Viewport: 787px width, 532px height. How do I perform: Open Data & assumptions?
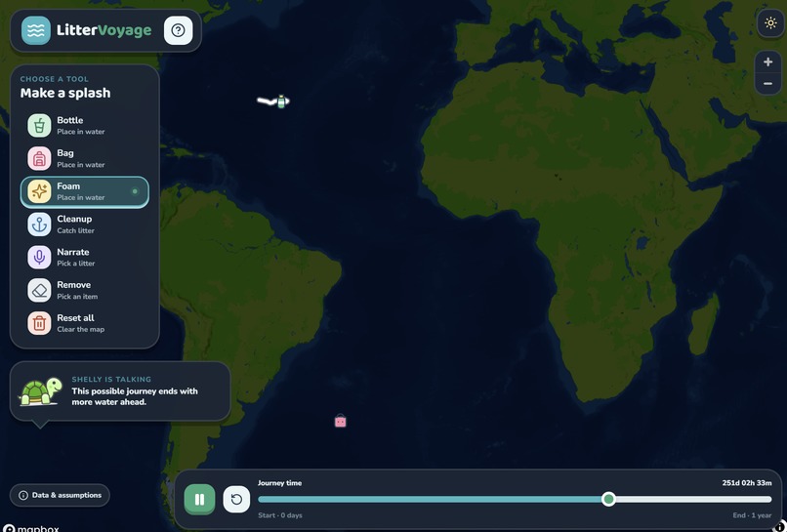tap(60, 495)
